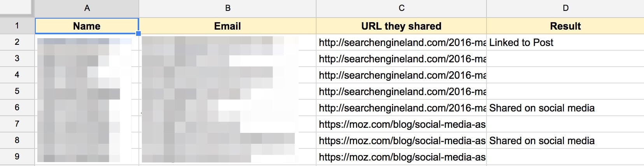Screen dimensions: 644x166
Task: Select column A header
Action: 87,8
